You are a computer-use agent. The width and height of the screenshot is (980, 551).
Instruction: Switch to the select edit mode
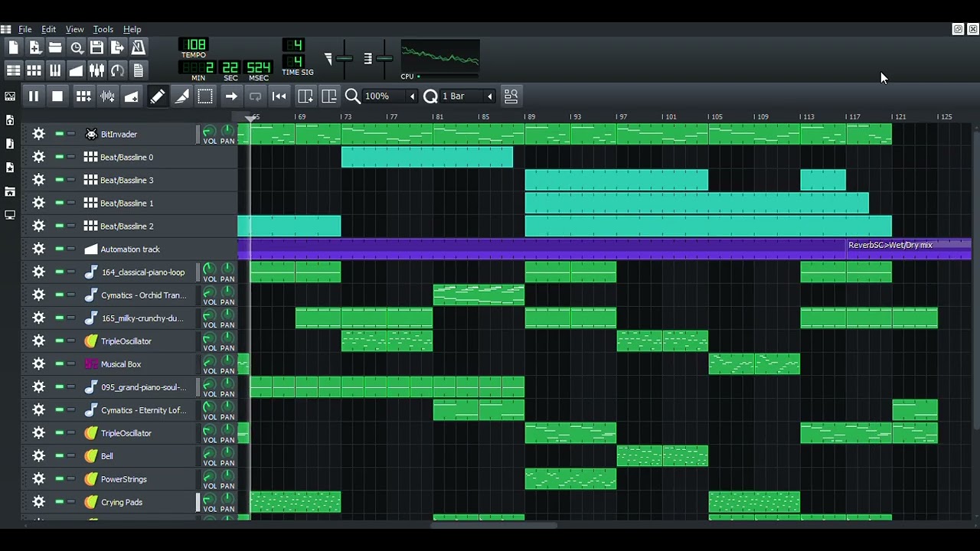click(x=205, y=96)
